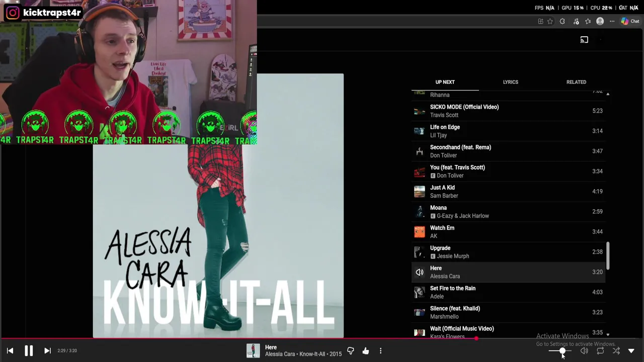This screenshot has height=362, width=644.
Task: Click the Cast to device icon
Action: click(584, 40)
